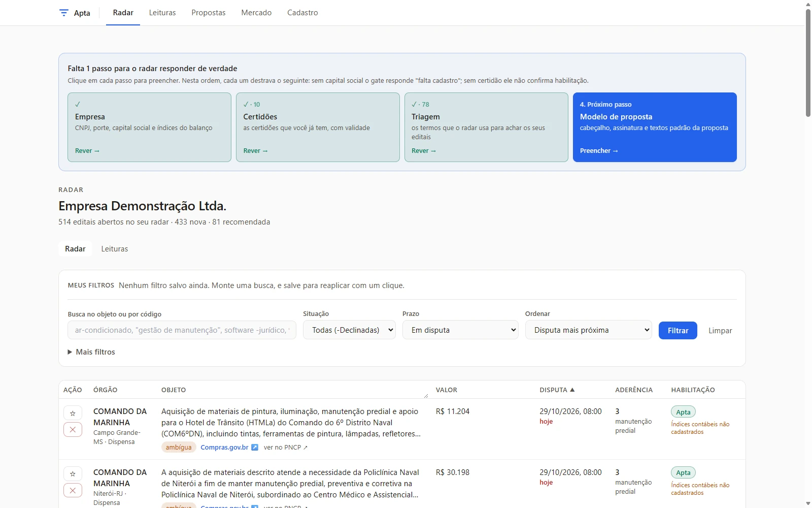The height and width of the screenshot is (508, 812).
Task: Click the 'ambígua' tag in first row
Action: 179,448
